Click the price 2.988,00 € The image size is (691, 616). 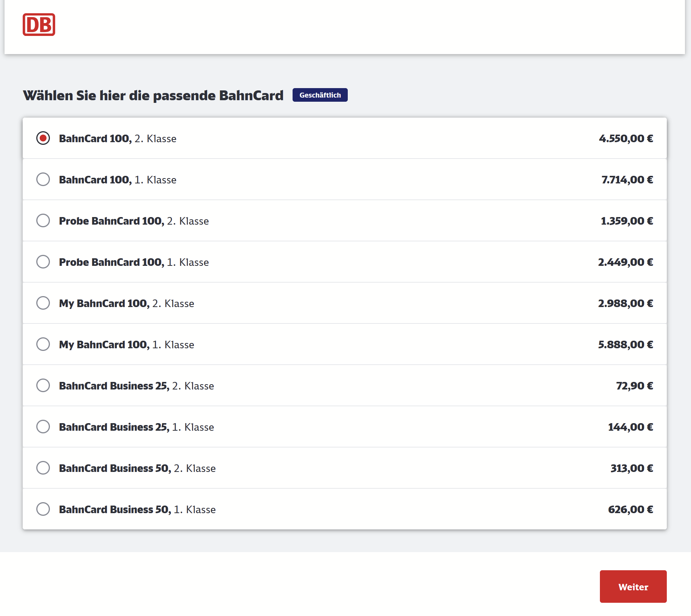[626, 303]
